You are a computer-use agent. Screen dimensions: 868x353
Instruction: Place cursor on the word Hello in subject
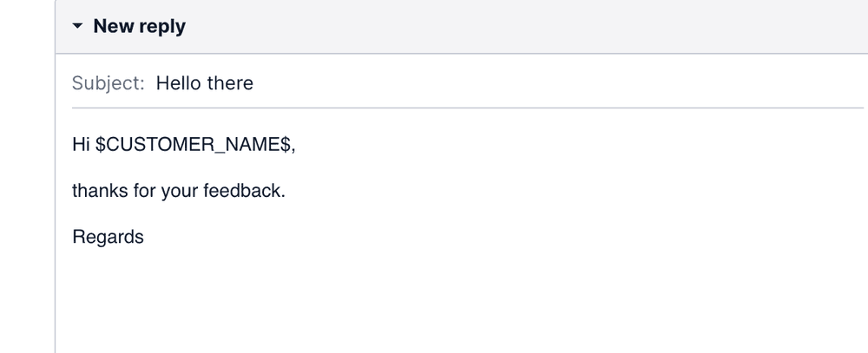[x=177, y=83]
